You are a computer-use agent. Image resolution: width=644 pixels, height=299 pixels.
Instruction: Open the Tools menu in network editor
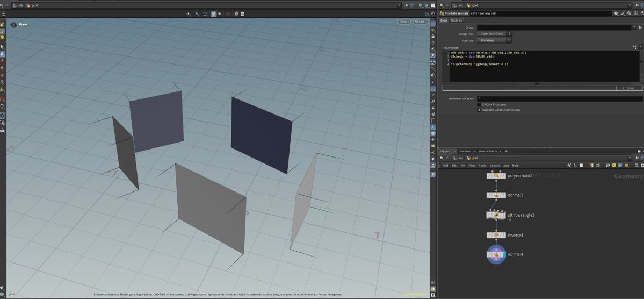click(482, 165)
